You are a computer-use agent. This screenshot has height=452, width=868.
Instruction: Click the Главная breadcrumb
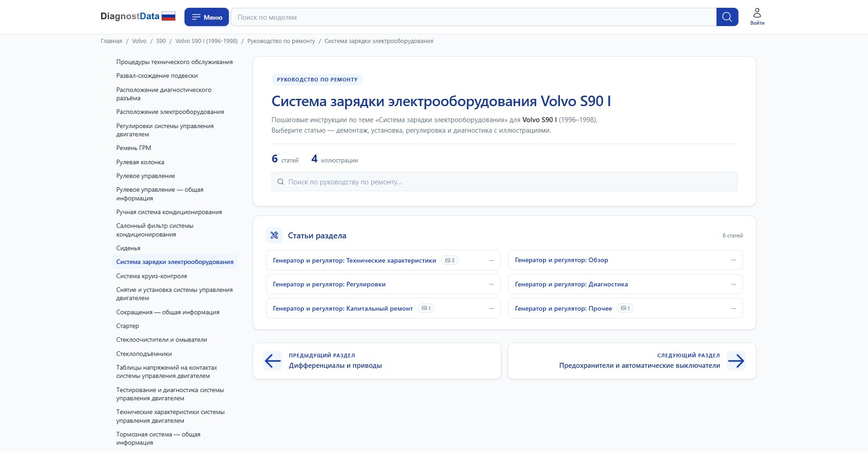point(111,41)
